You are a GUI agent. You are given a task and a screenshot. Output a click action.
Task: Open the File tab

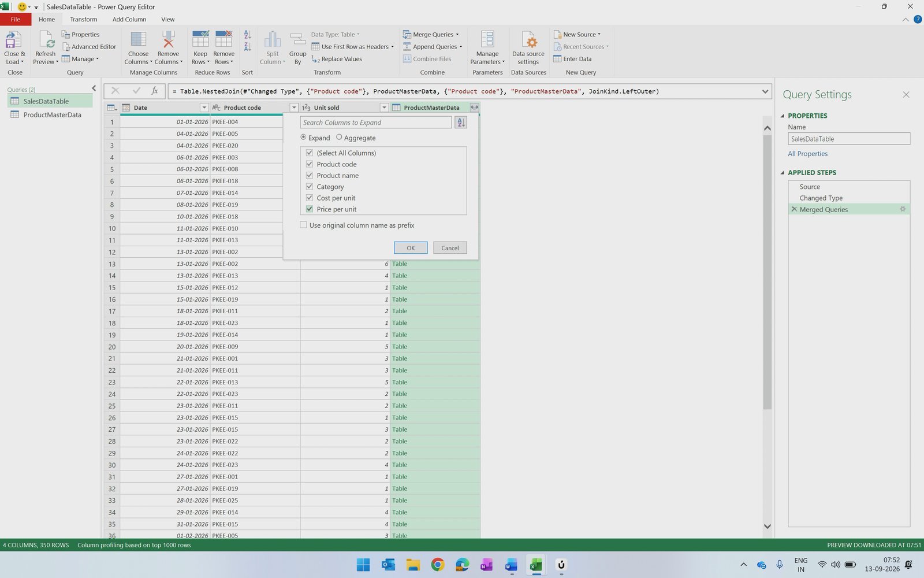(16, 19)
